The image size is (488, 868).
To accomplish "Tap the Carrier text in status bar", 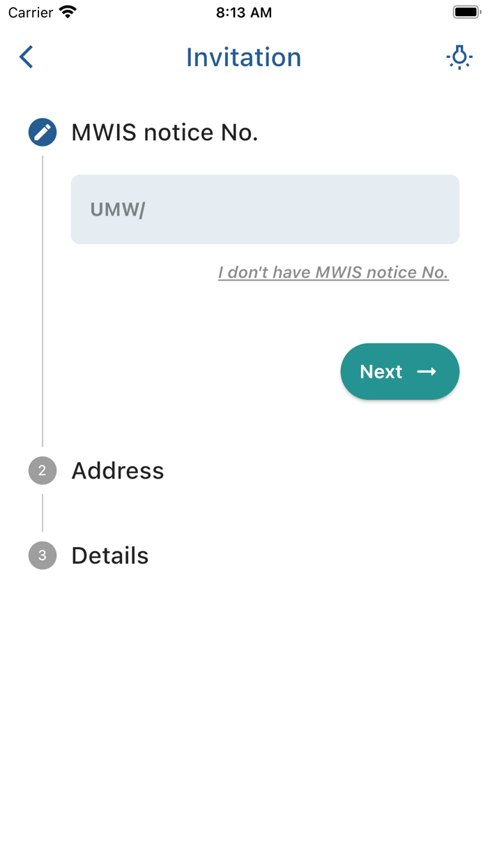I will point(31,13).
